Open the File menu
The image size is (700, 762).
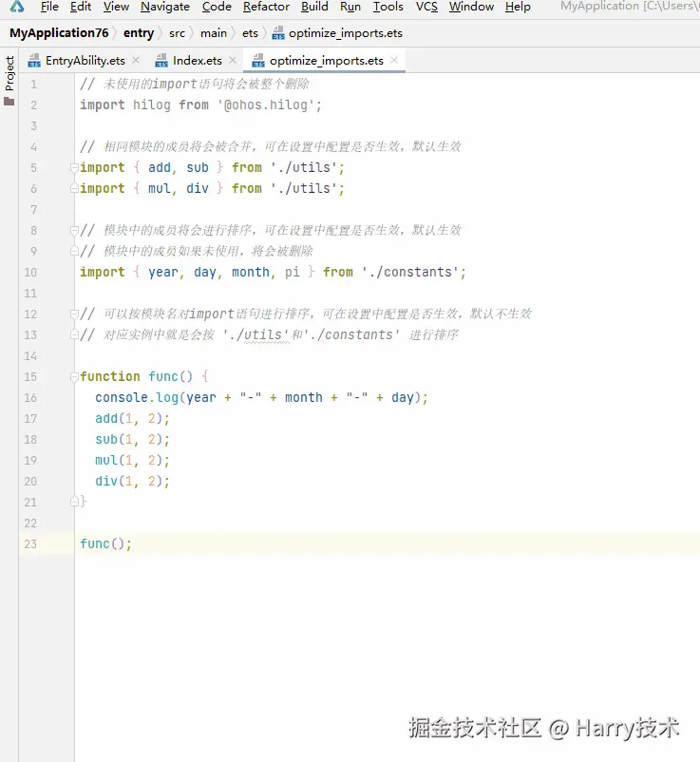49,7
